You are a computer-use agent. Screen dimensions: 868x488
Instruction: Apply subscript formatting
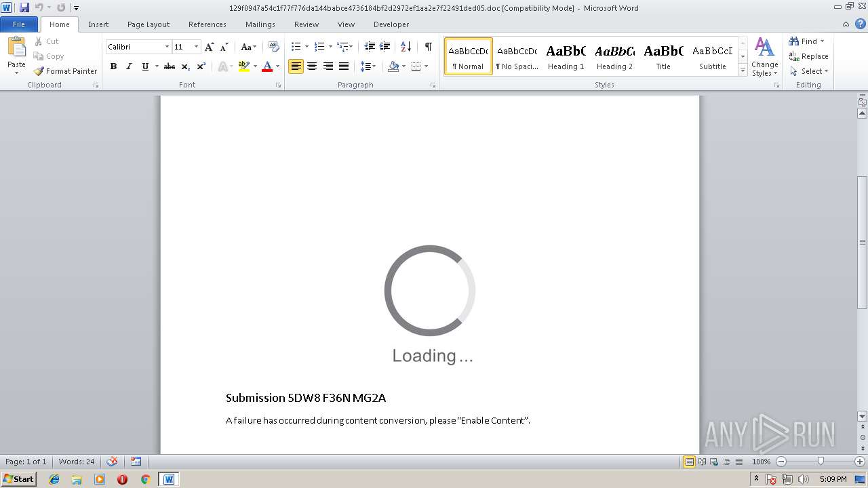point(186,66)
